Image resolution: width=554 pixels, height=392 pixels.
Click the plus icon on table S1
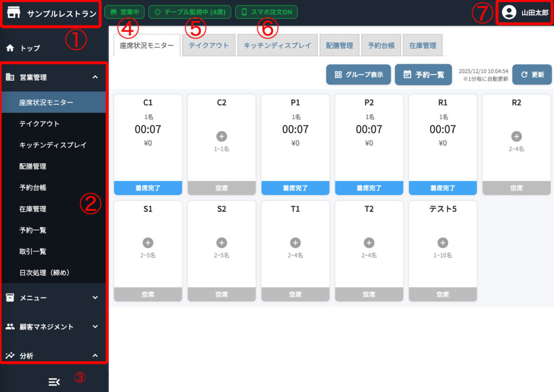148,243
